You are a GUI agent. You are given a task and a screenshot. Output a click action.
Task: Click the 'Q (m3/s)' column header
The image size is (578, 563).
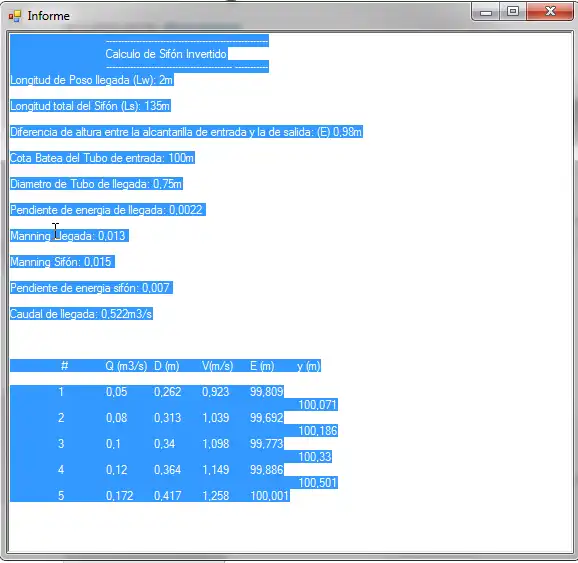tap(126, 366)
